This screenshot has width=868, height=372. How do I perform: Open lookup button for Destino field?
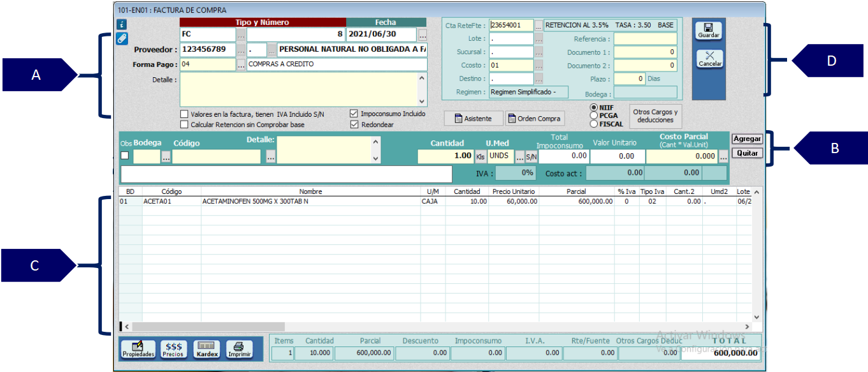(x=539, y=79)
